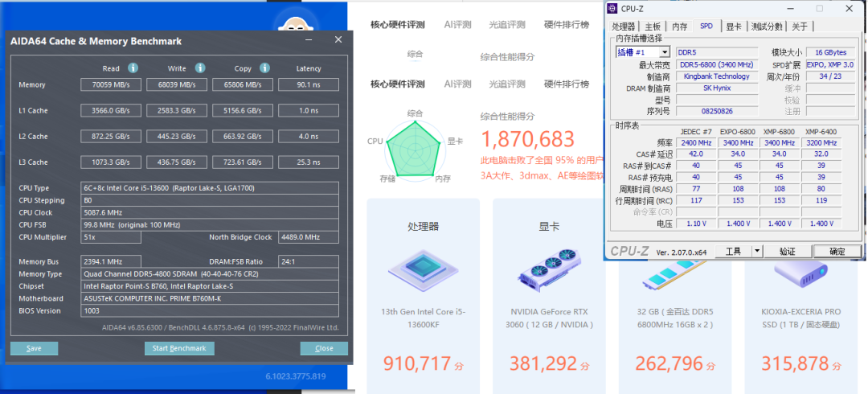Click the EXPO, XMP 3.0 SPD extension field

(830, 65)
